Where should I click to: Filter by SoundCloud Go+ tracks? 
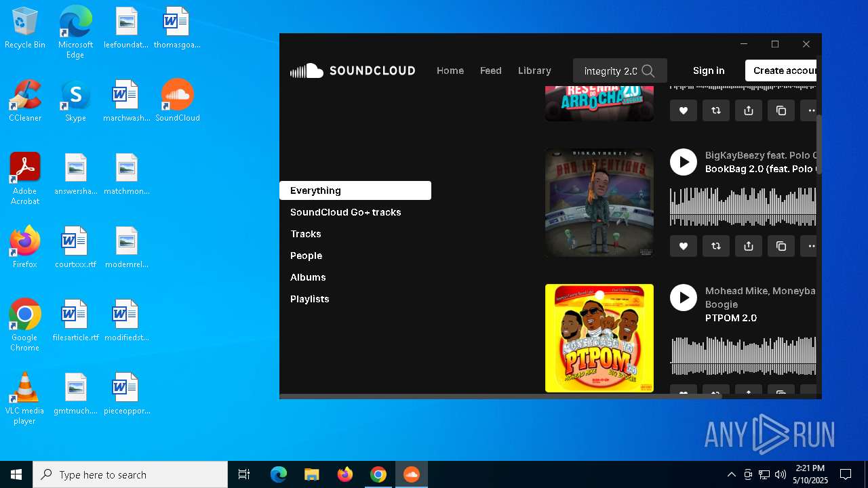point(346,212)
